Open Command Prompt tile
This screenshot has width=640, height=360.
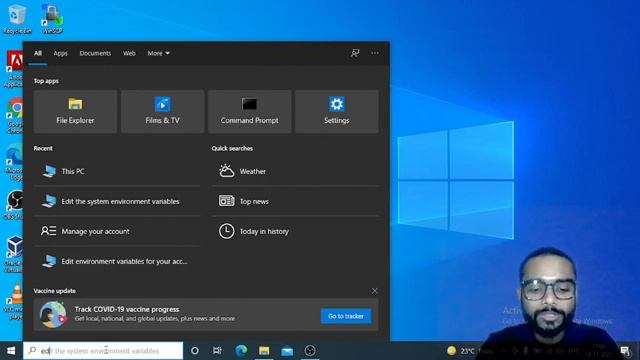pyautogui.click(x=249, y=111)
